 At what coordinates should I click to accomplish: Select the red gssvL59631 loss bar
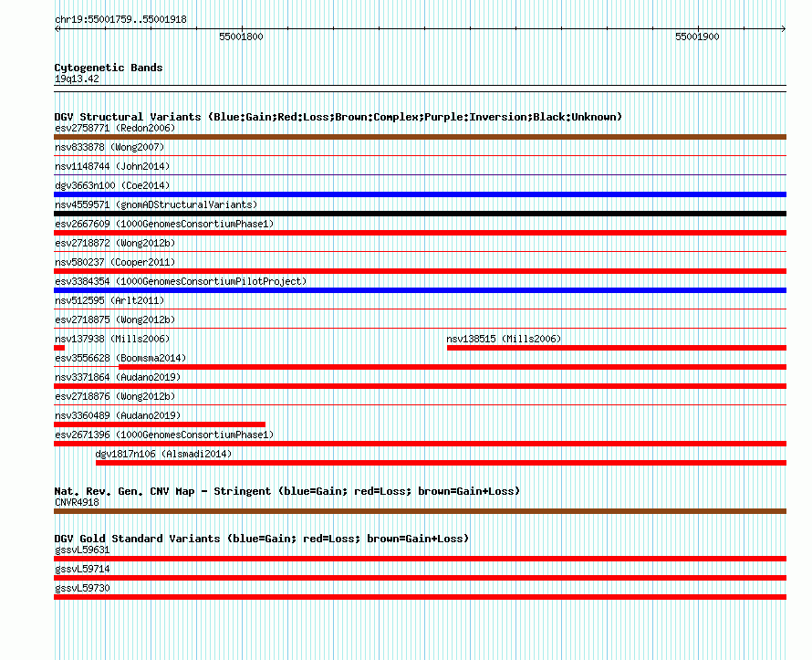(x=420, y=559)
